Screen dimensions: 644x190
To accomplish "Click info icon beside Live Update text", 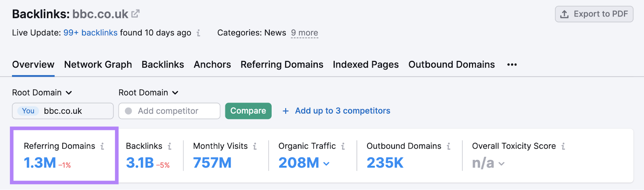I will (x=198, y=33).
